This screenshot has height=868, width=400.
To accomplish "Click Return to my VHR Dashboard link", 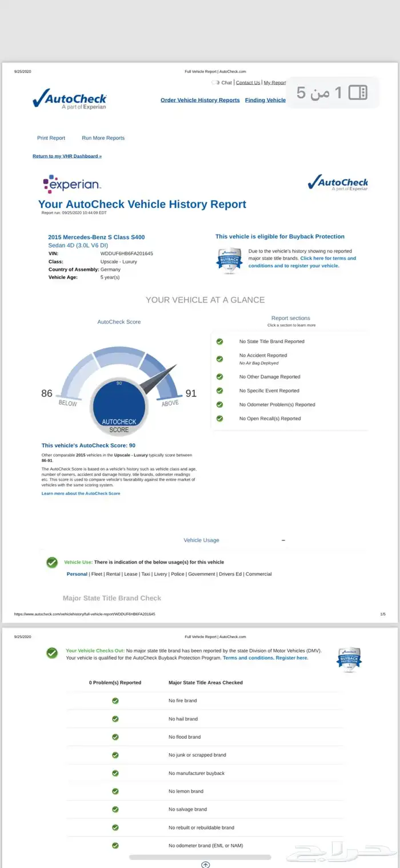I will [x=67, y=156].
